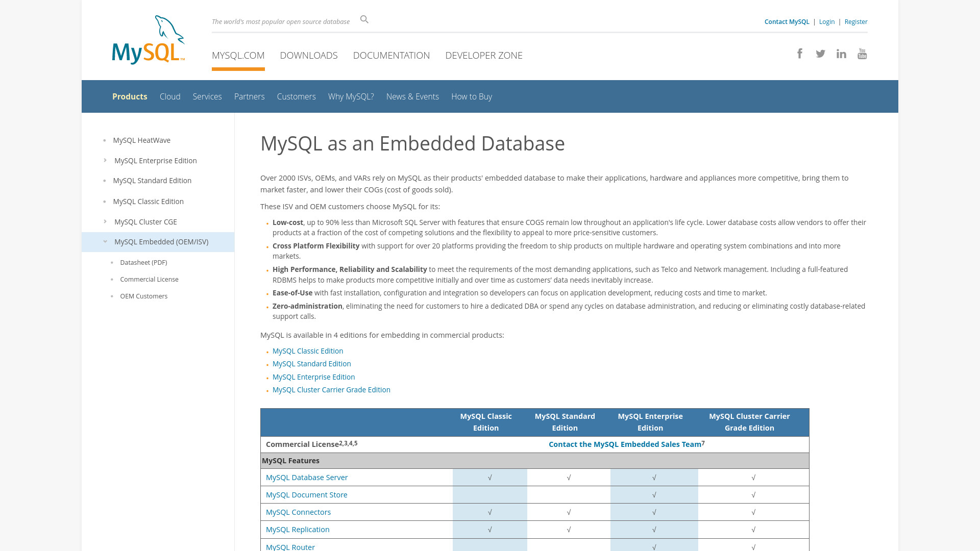Open MySQL Replication table link
The image size is (980, 551).
click(x=298, y=530)
